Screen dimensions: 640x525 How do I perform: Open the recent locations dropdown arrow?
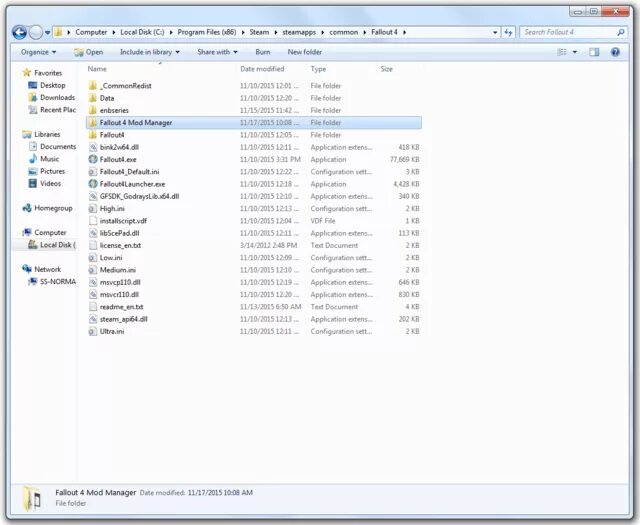pyautogui.click(x=47, y=32)
